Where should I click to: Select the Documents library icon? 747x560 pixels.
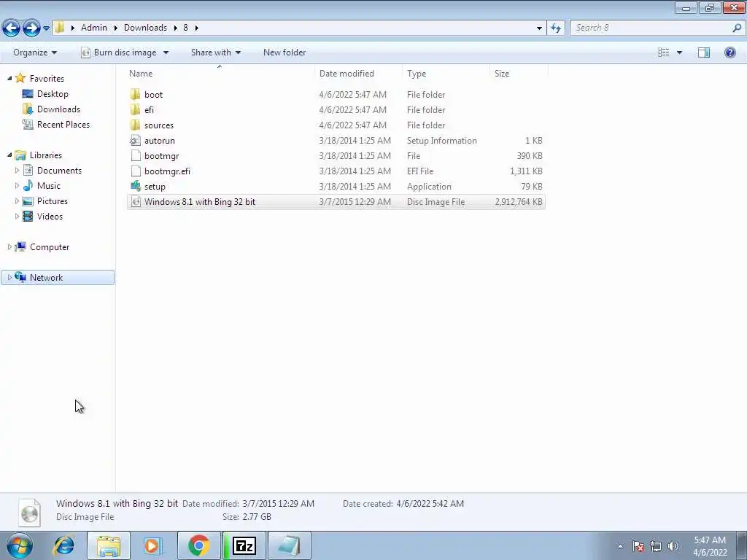click(28, 170)
